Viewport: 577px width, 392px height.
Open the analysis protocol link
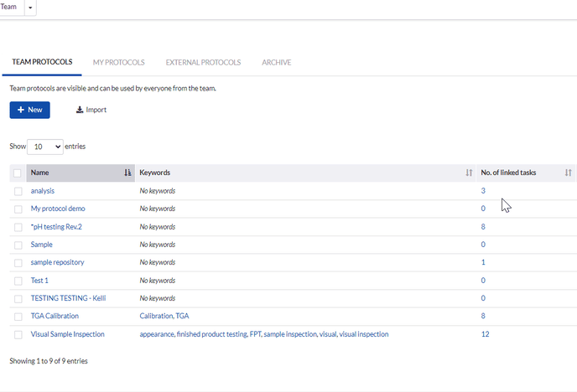pyautogui.click(x=43, y=191)
